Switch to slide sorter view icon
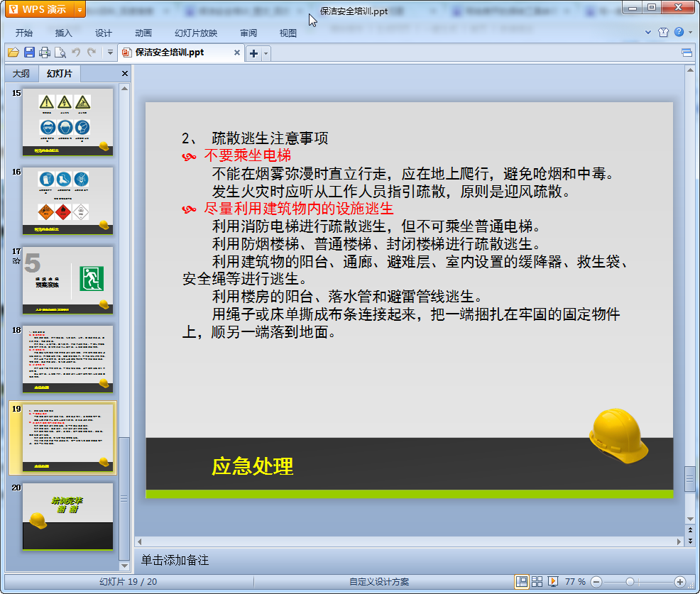The width and height of the screenshot is (700, 594). click(537, 581)
